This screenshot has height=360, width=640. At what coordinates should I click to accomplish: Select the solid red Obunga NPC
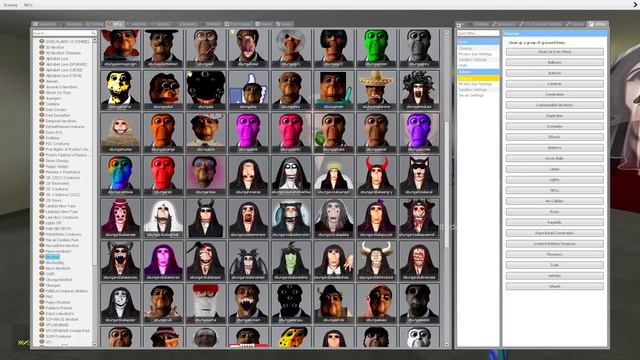pos(163,175)
